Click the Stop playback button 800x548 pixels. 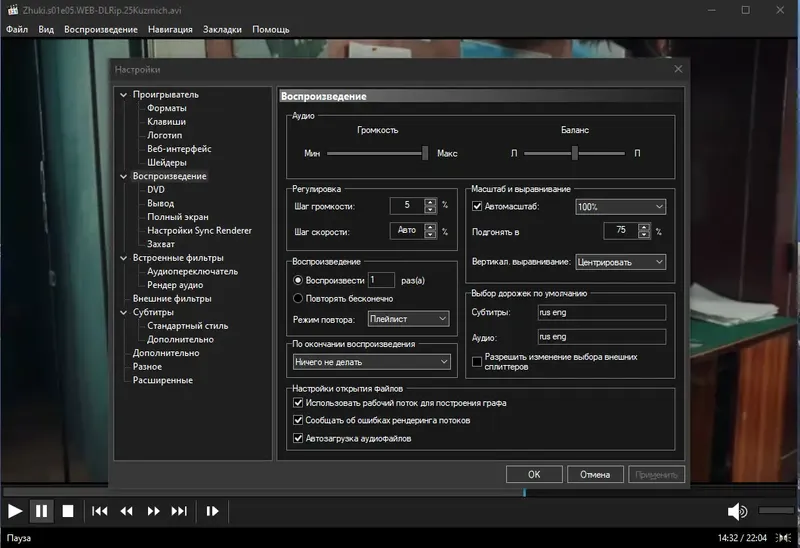coord(68,511)
